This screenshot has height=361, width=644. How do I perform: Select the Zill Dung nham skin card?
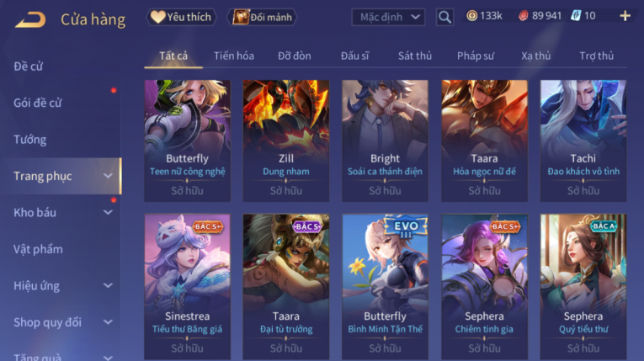pyautogui.click(x=286, y=141)
